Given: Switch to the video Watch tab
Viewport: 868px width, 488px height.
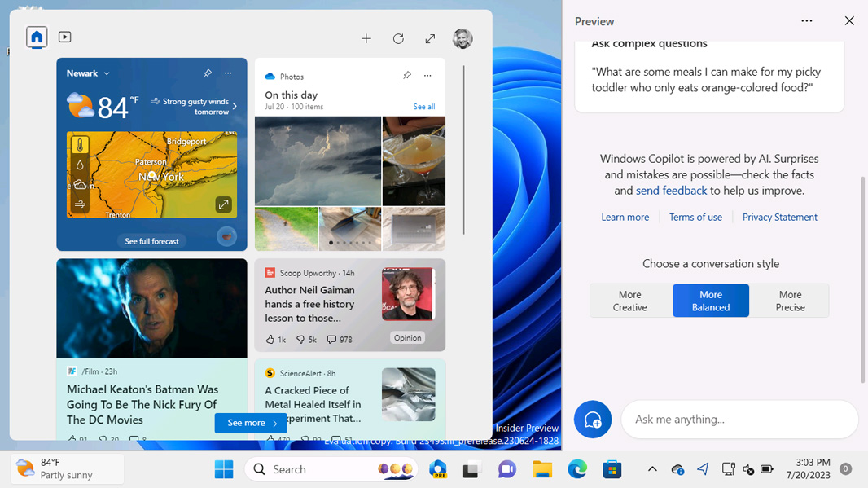Looking at the screenshot, I should click(x=65, y=37).
